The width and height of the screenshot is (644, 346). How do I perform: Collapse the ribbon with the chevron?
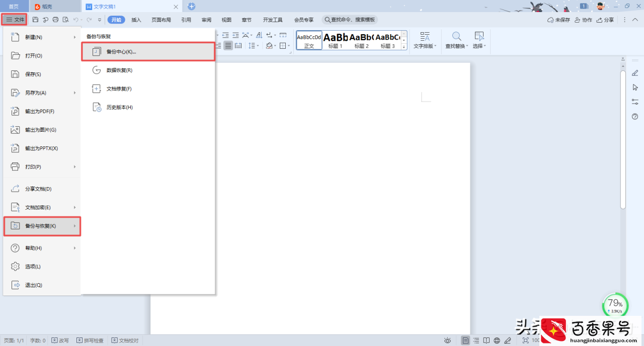point(635,20)
